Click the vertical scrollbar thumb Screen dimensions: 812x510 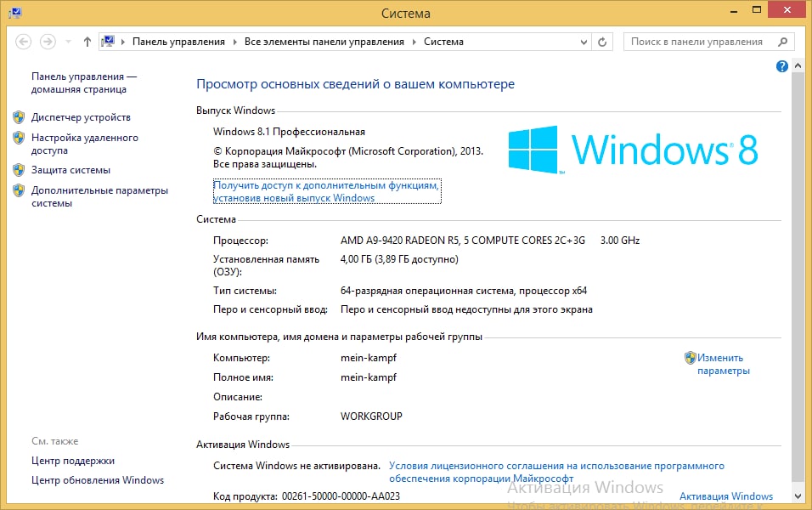(x=798, y=277)
